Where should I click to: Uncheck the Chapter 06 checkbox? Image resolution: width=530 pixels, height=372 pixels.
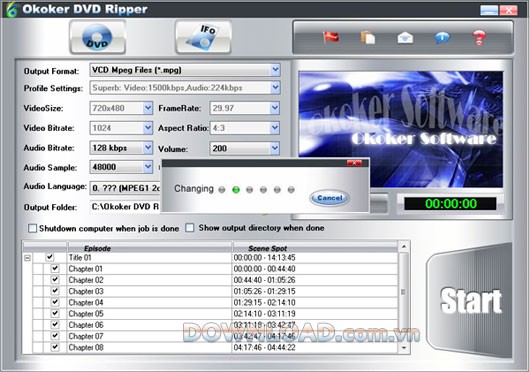tap(55, 324)
